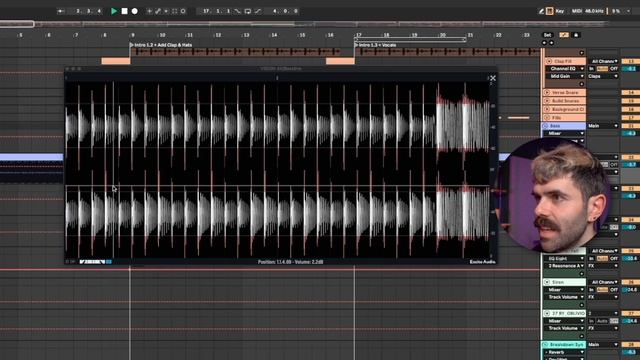Toggle the Automation Arm icon
Image resolution: width=640 pixels, height=360 pixels.
click(x=158, y=11)
